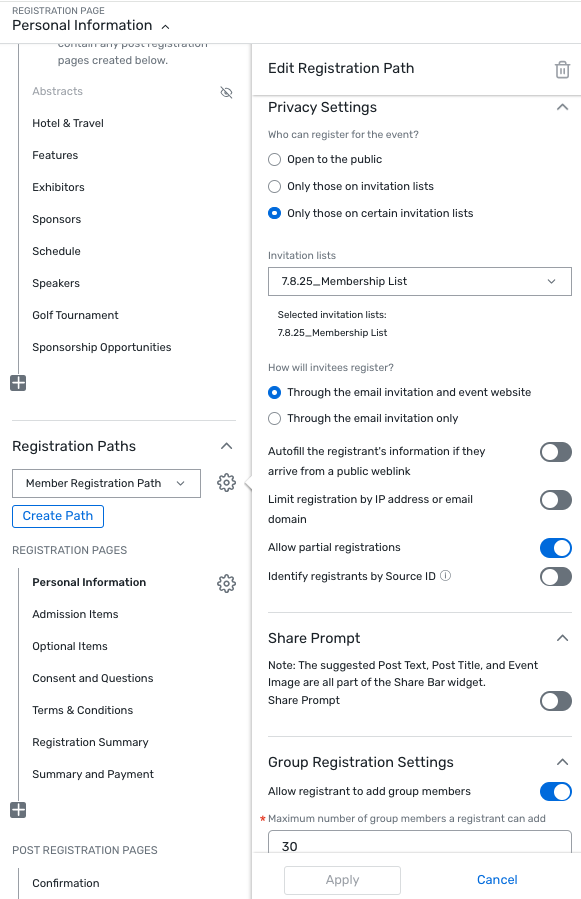Cancel editing the registration path
The width and height of the screenshot is (581, 899).
coord(497,880)
